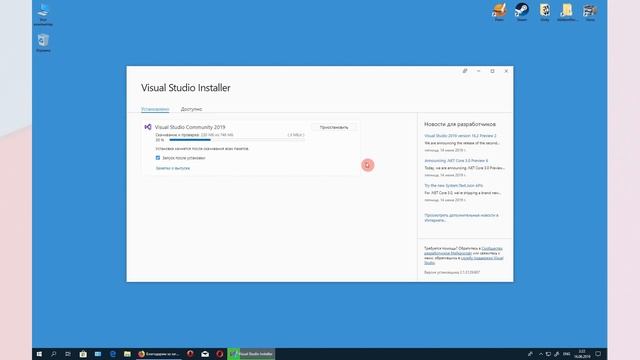Open view more news online link
This screenshot has width=640, height=360.
pyautogui.click(x=461, y=218)
